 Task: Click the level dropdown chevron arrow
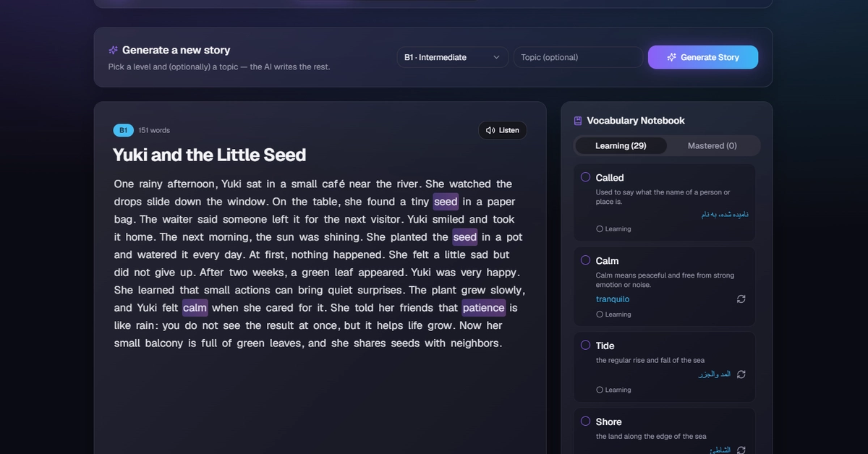tap(496, 57)
